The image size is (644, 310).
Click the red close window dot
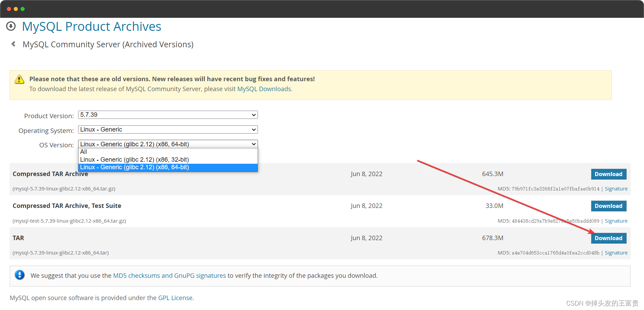point(9,9)
